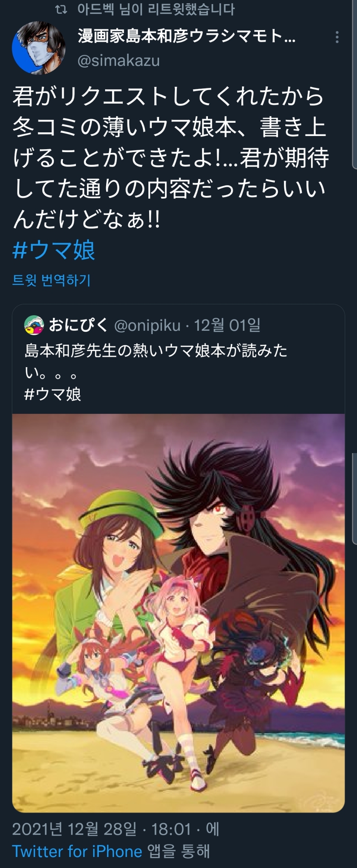View the anime beach illustration image
The image size is (357, 868).
coord(178,613)
